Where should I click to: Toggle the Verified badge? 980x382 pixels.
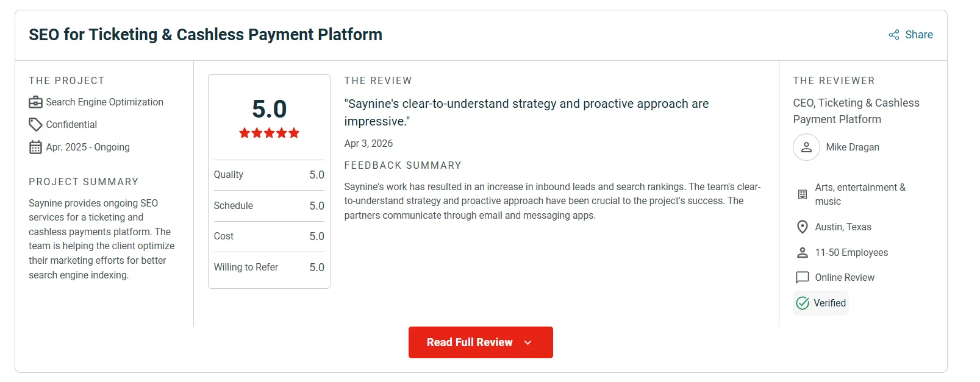point(820,303)
